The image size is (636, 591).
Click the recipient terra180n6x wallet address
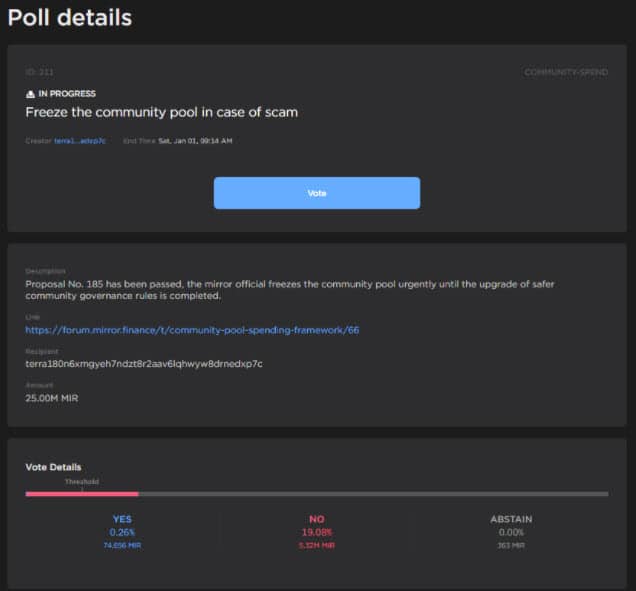pyautogui.click(x=143, y=364)
